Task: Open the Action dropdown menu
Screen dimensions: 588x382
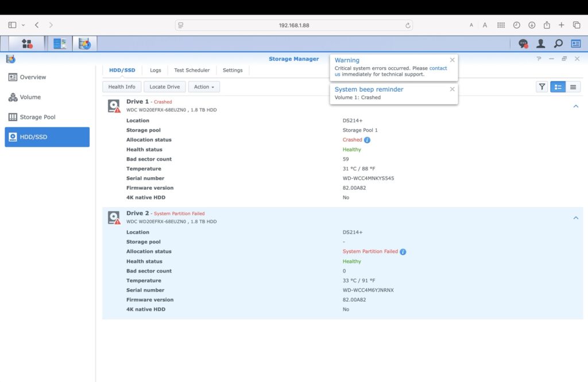Action: [x=204, y=87]
